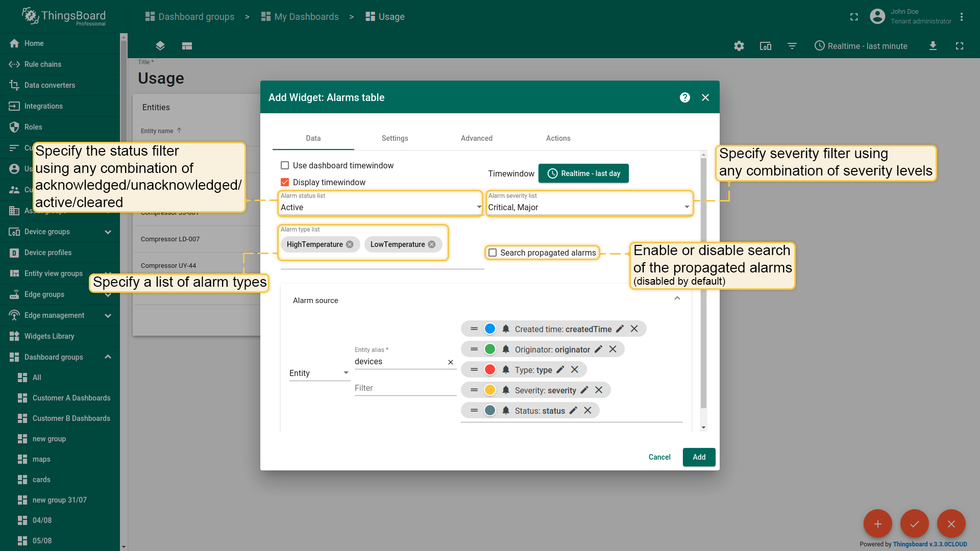Open the user menu three-dot icon
Screen dimensions: 980x551
[962, 17]
